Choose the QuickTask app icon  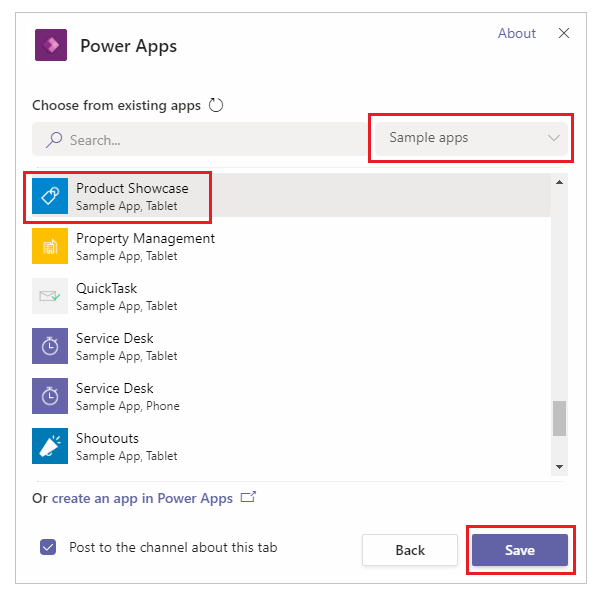coord(50,296)
